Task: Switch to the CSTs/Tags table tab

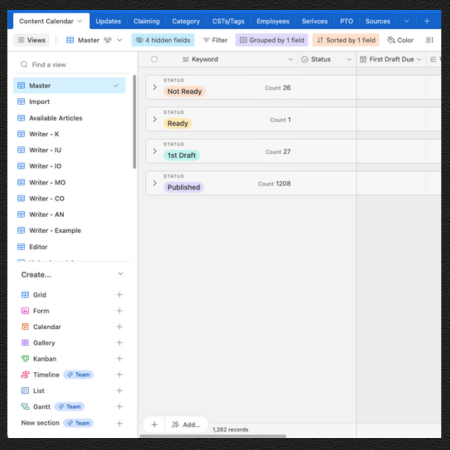Action: coord(228,21)
